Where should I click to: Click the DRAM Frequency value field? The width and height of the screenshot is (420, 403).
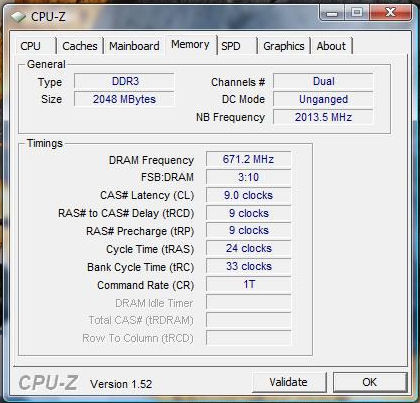(x=248, y=159)
